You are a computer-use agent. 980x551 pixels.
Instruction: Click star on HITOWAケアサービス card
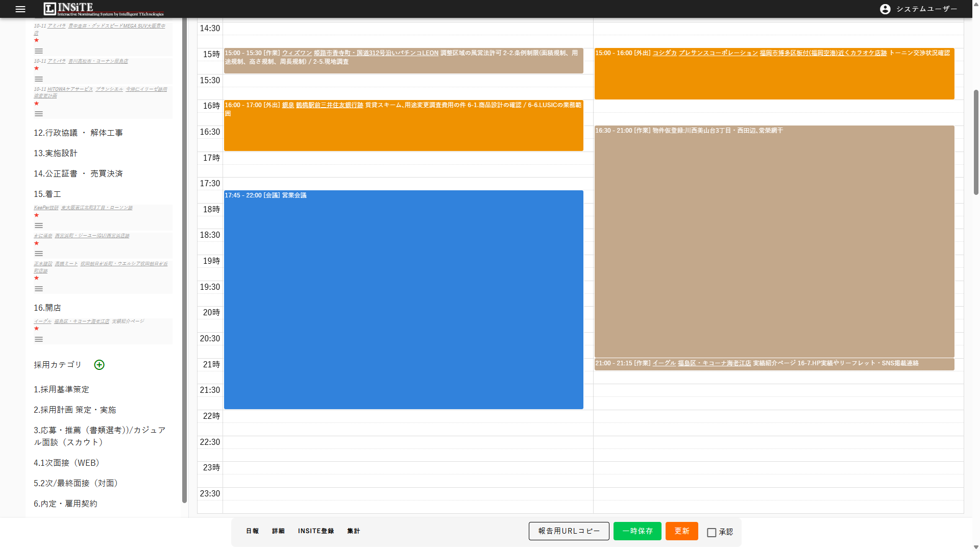click(x=36, y=104)
